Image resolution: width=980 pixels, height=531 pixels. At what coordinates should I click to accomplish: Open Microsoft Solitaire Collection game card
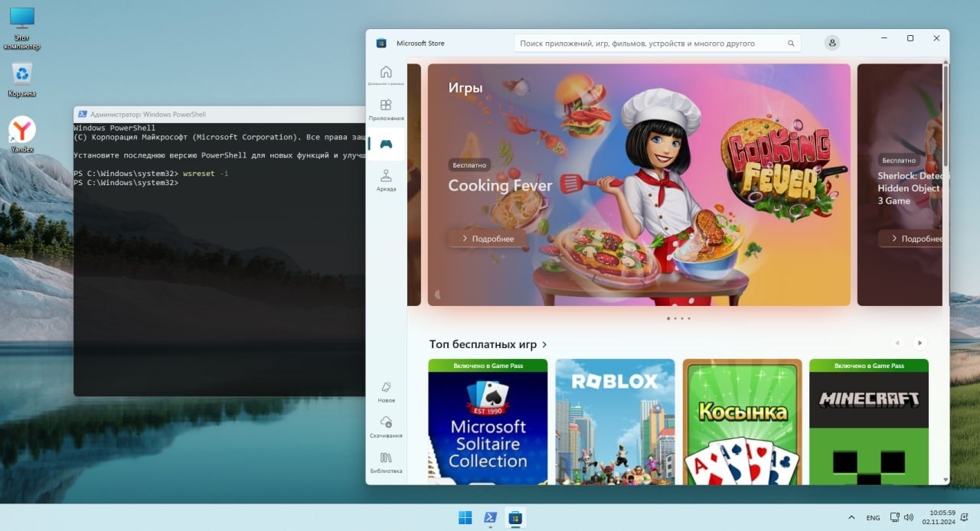[x=488, y=422]
